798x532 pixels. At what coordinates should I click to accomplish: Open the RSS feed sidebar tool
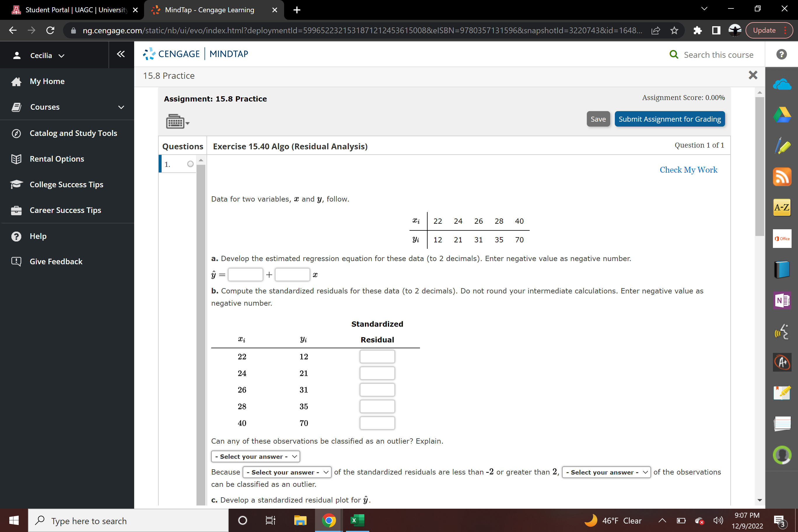point(782,177)
